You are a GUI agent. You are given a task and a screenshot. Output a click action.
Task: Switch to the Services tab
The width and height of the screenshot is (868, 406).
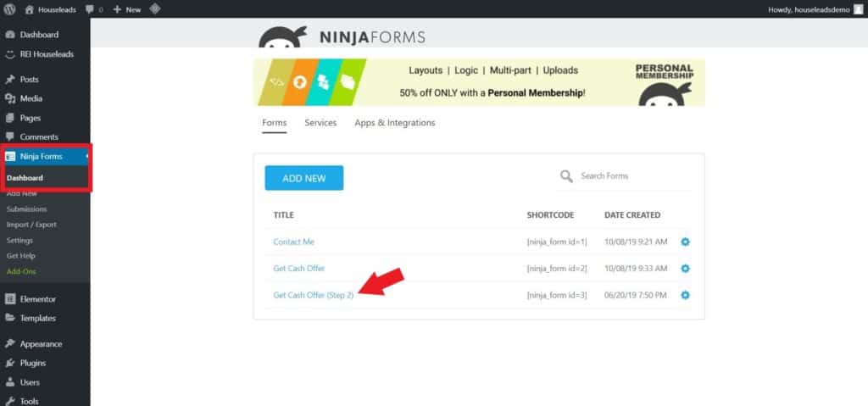pos(320,123)
